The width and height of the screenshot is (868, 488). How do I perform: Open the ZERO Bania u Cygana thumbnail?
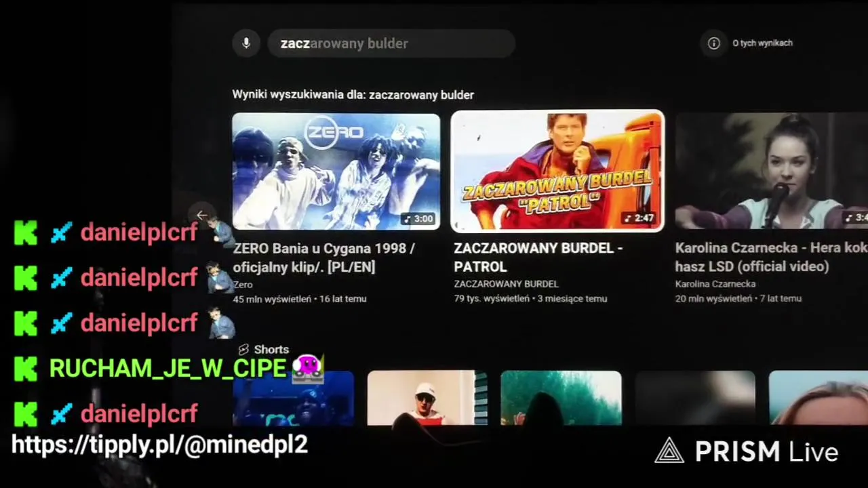click(336, 171)
